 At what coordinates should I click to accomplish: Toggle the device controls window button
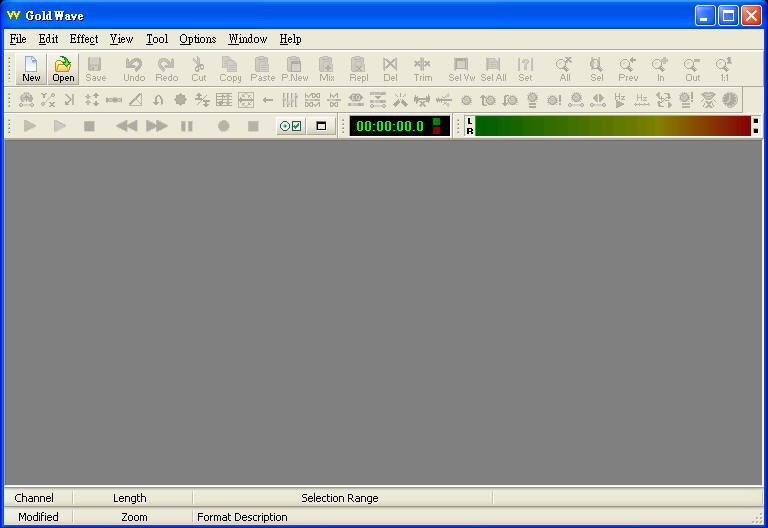[x=321, y=126]
